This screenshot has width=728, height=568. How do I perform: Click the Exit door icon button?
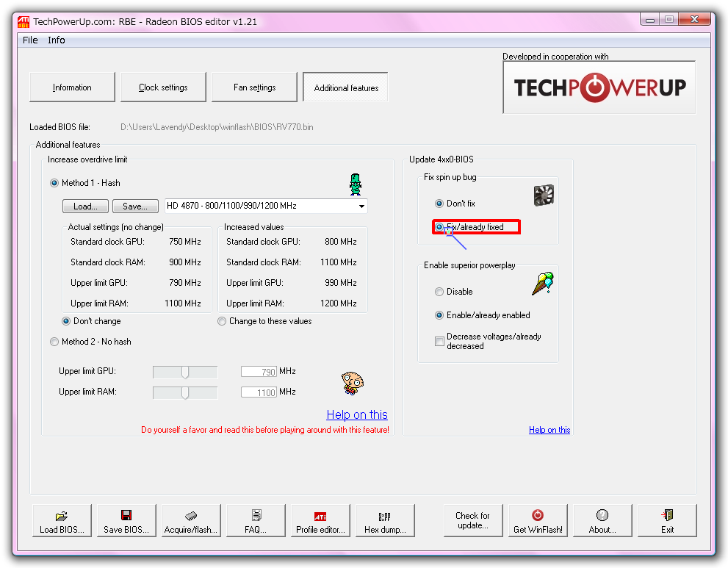667,521
